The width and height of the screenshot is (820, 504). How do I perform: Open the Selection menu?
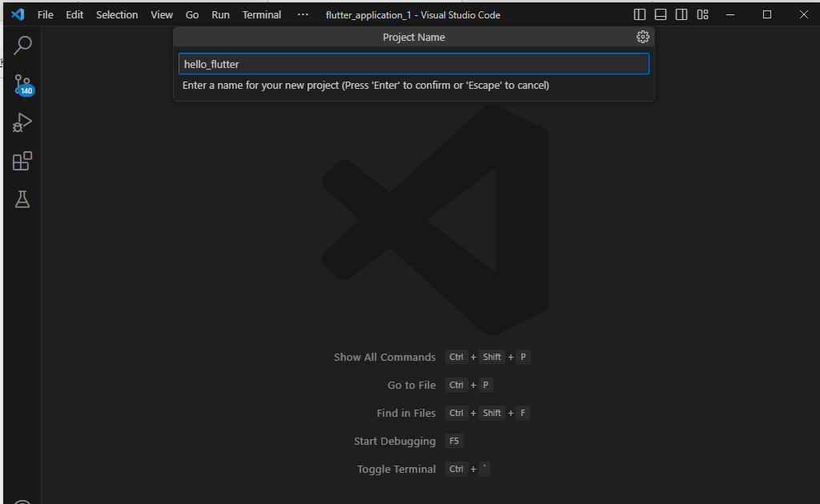(x=117, y=14)
